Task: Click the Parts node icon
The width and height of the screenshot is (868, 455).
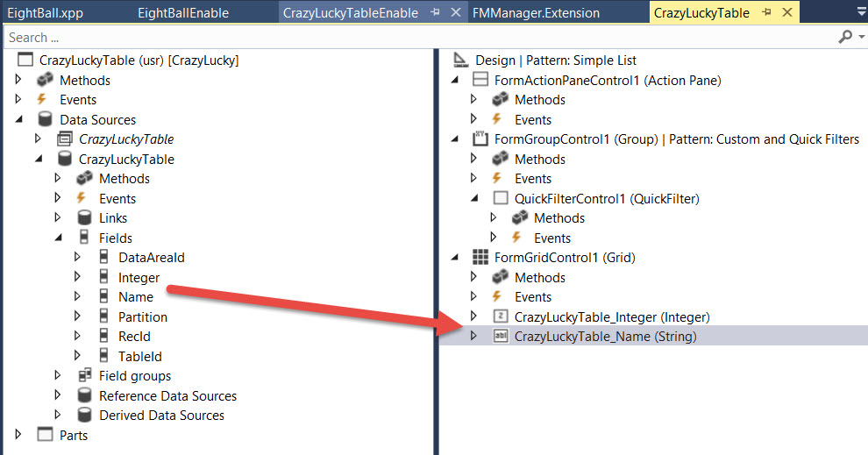Action: click(x=45, y=435)
